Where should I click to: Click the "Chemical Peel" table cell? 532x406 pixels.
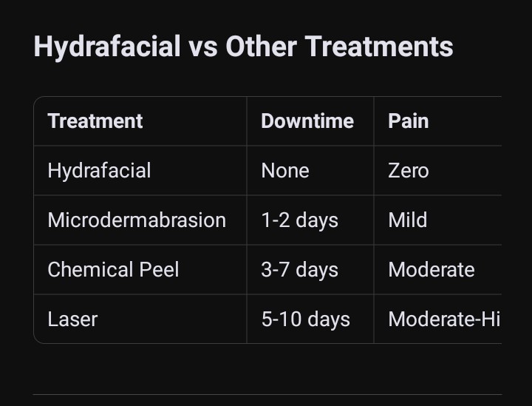[113, 270]
